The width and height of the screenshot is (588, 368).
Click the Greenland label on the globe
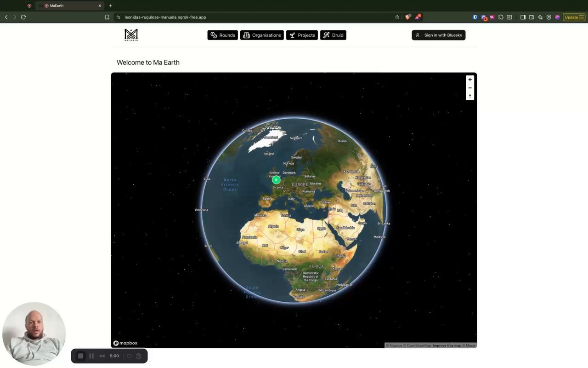[271, 137]
